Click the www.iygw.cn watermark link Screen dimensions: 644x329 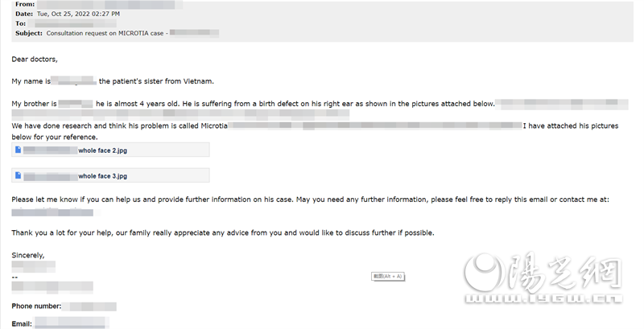click(544, 299)
